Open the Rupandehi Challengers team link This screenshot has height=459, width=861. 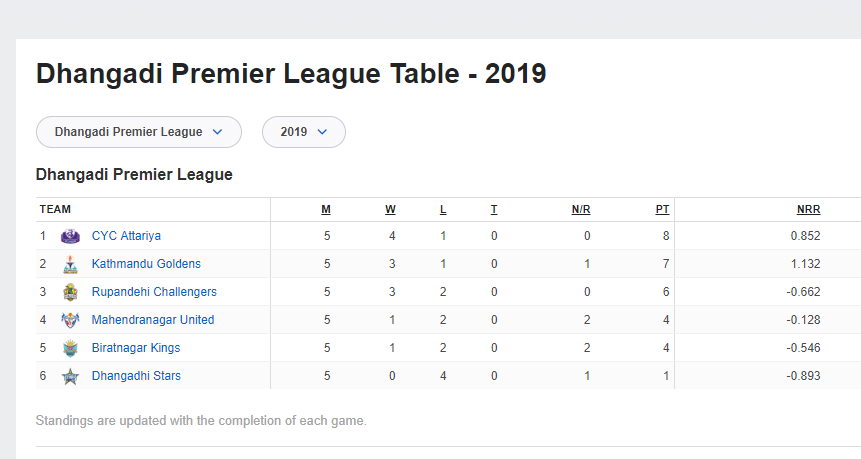[154, 292]
